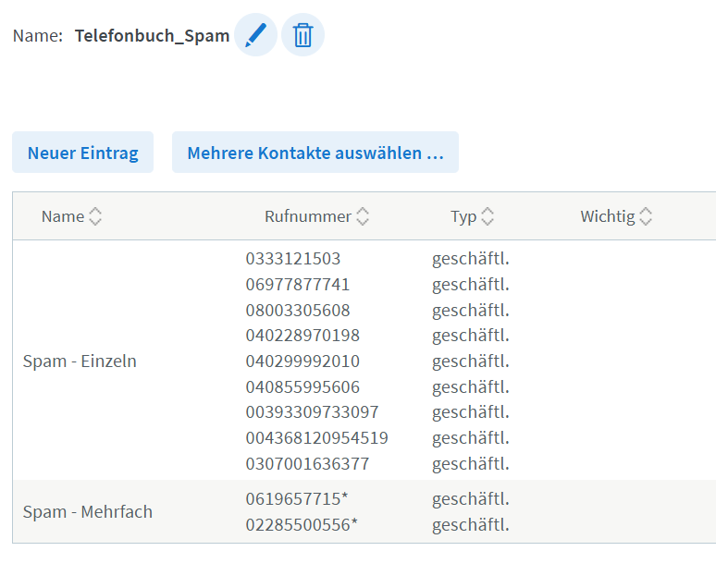Select the number 004368120954519
This screenshot has width=716, height=588.
pyautogui.click(x=316, y=437)
